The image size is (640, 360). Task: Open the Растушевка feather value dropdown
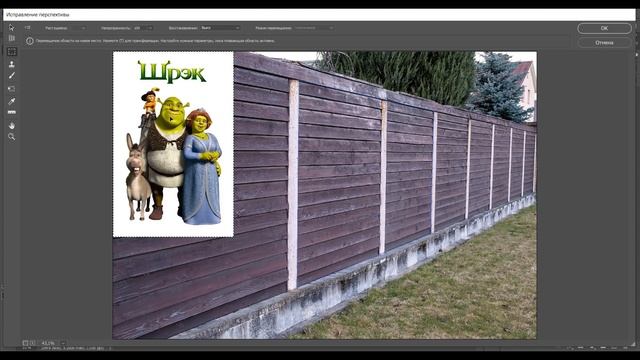78,28
